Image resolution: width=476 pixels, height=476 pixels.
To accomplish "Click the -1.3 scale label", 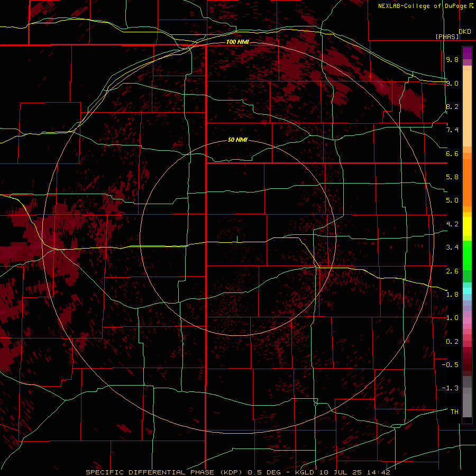I will (x=450, y=388).
